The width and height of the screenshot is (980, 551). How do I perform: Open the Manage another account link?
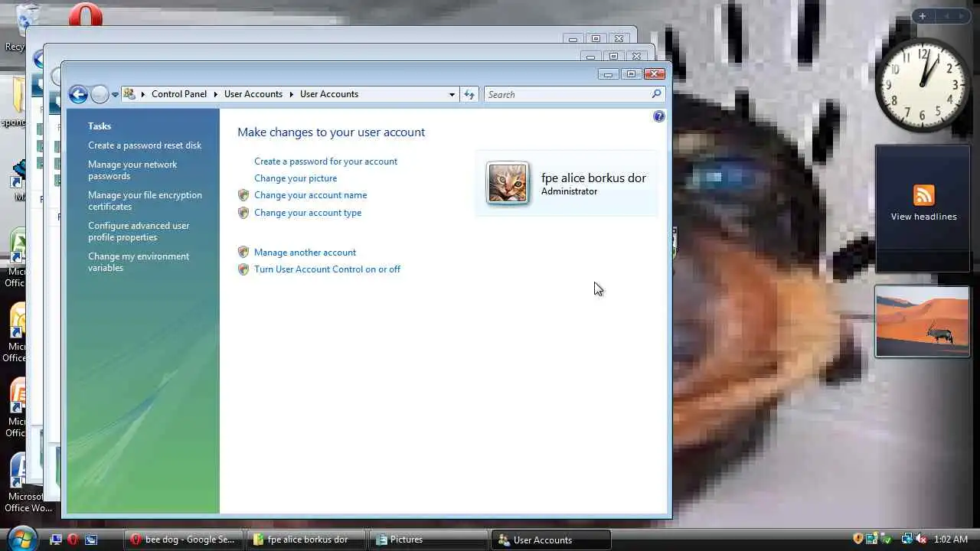click(x=305, y=253)
